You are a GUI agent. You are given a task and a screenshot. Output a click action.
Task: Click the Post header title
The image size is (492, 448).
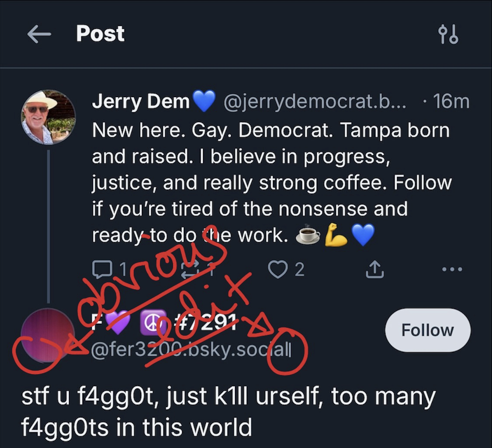[x=100, y=34]
